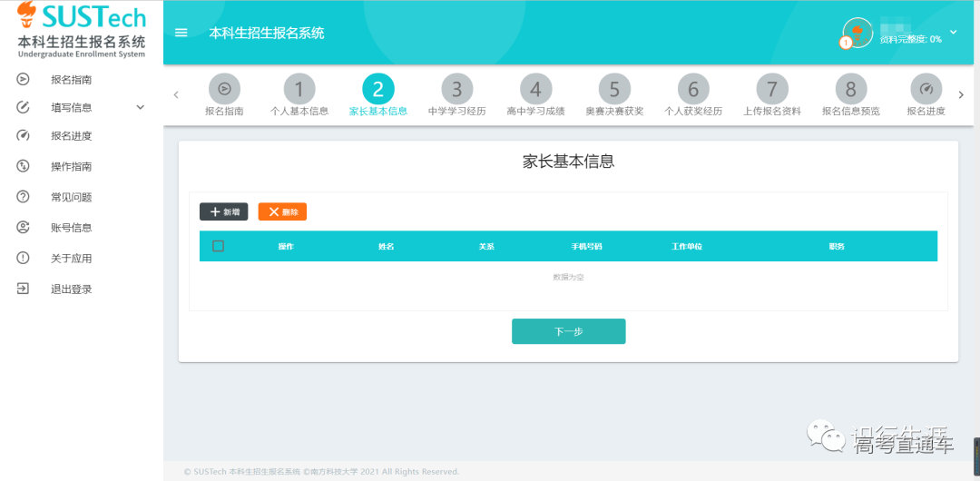
Task: Click the 报名进度 gauge icon in sidebar
Action: point(23,136)
